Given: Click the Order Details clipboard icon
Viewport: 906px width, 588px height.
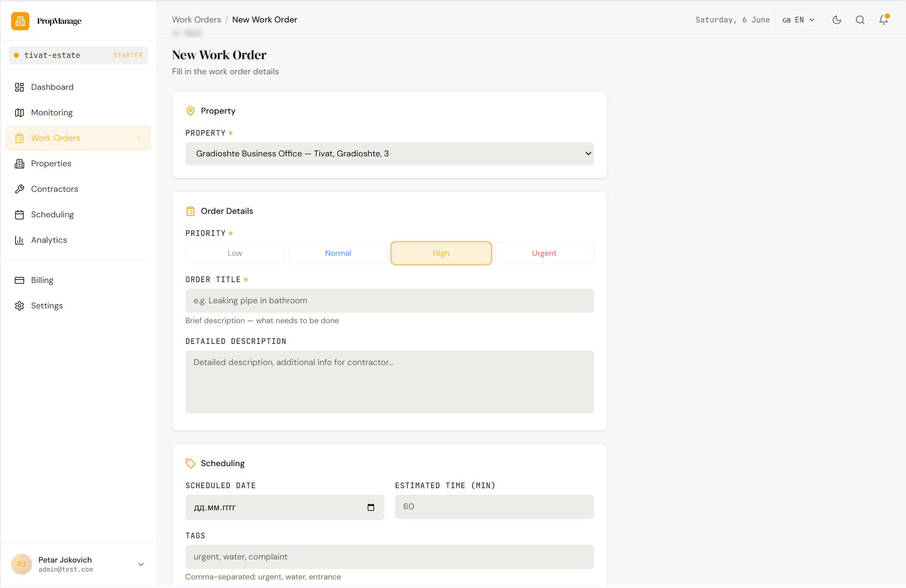Looking at the screenshot, I should click(191, 211).
